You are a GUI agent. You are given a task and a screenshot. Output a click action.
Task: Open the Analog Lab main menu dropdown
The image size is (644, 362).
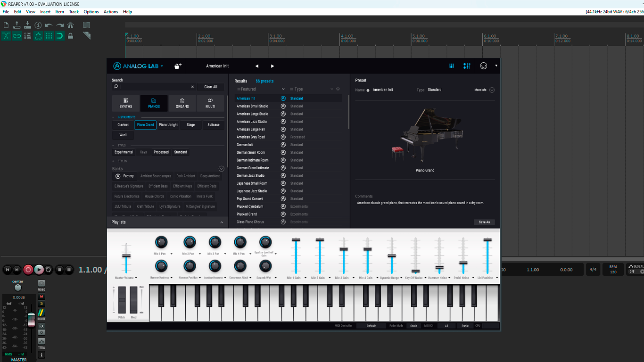(x=162, y=66)
